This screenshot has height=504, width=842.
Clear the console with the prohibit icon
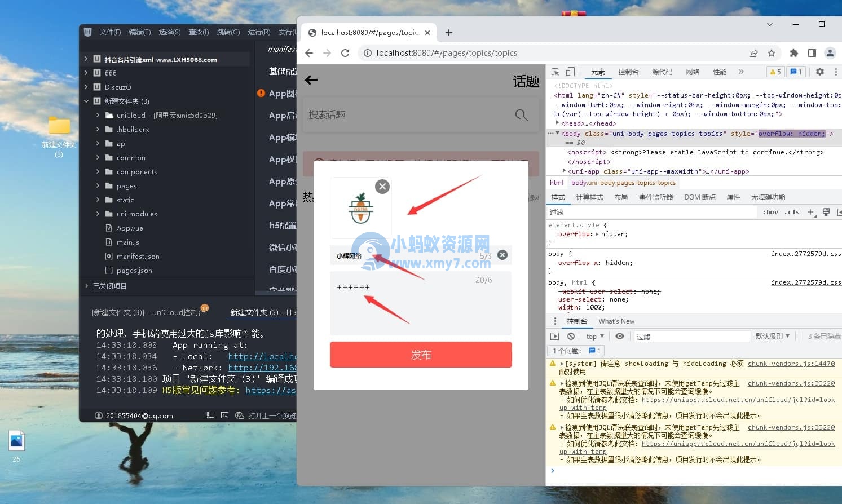click(571, 335)
